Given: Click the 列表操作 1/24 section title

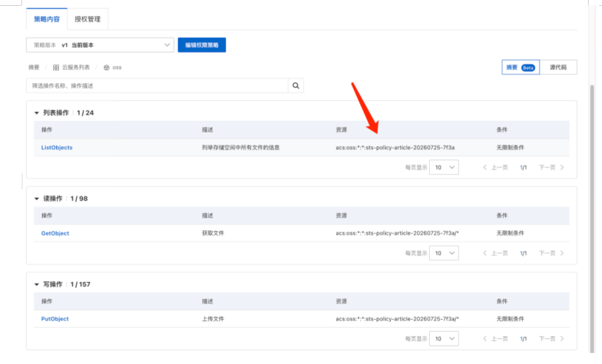Looking at the screenshot, I should 69,113.
